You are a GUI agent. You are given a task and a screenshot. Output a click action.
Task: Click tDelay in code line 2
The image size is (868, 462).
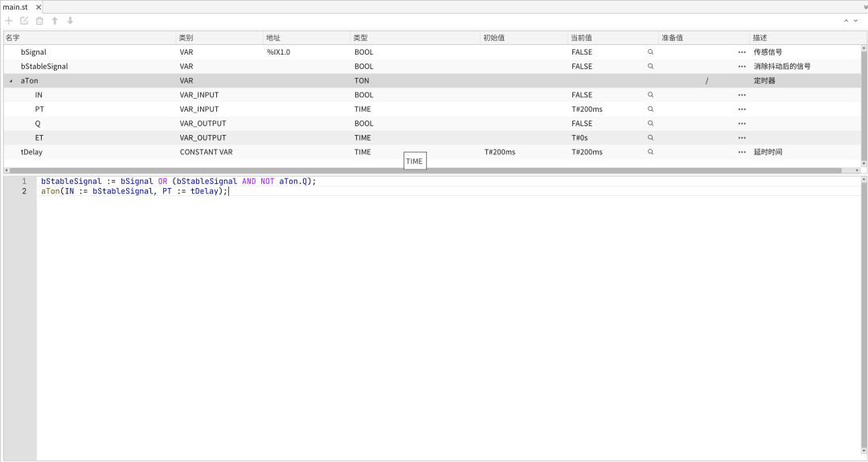pos(204,191)
